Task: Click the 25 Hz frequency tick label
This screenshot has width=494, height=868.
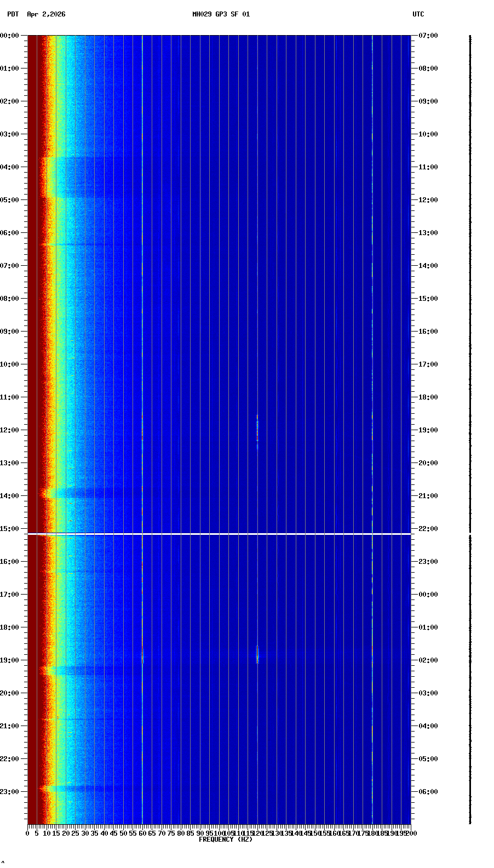Action: tap(75, 833)
